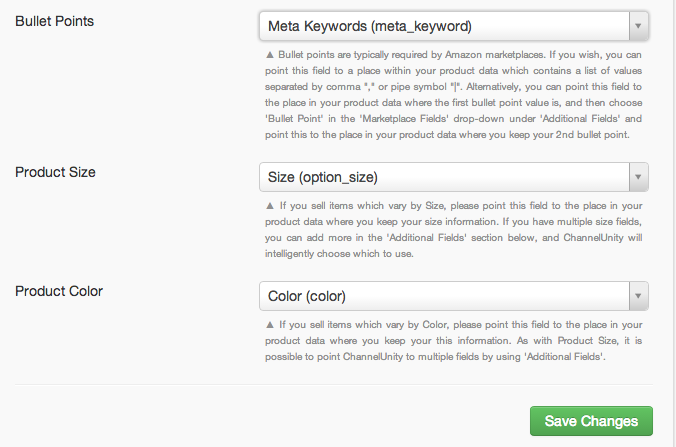Click the Bullet Points field label
676x447 pixels.
pos(54,21)
